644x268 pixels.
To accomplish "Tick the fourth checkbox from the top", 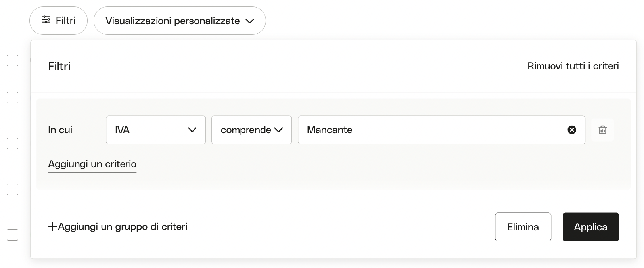I will [13, 189].
